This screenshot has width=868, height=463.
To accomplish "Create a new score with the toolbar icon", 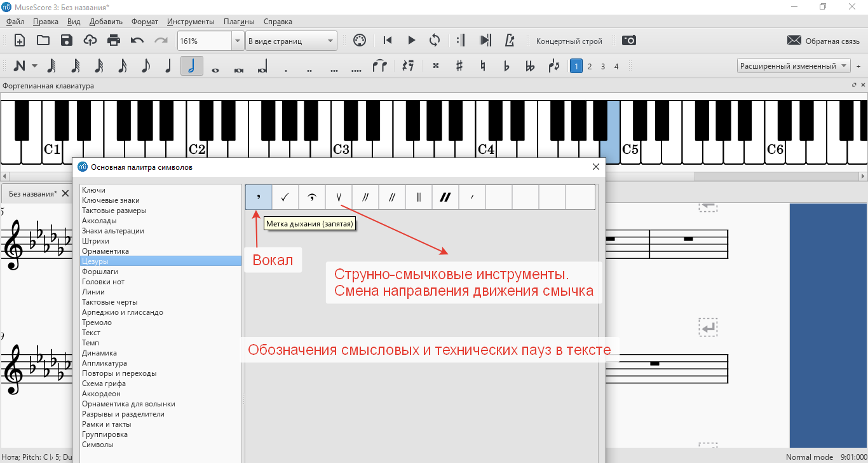I will tap(20, 41).
